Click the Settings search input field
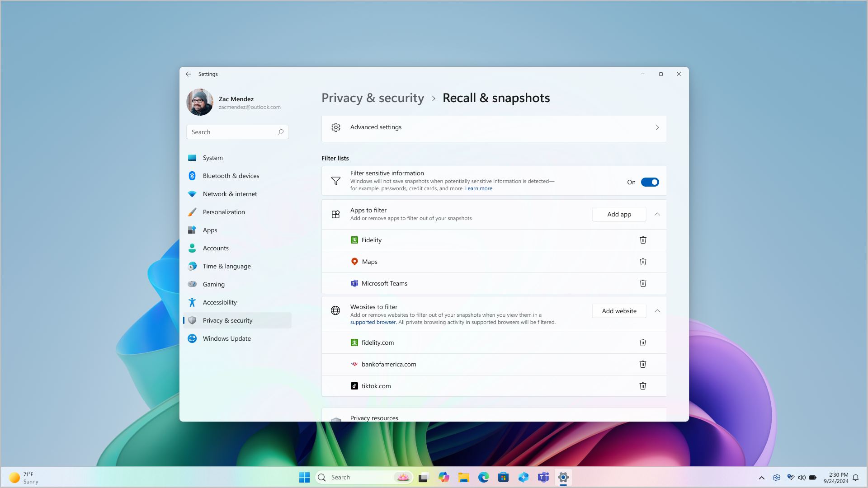The width and height of the screenshot is (868, 488). (x=237, y=131)
